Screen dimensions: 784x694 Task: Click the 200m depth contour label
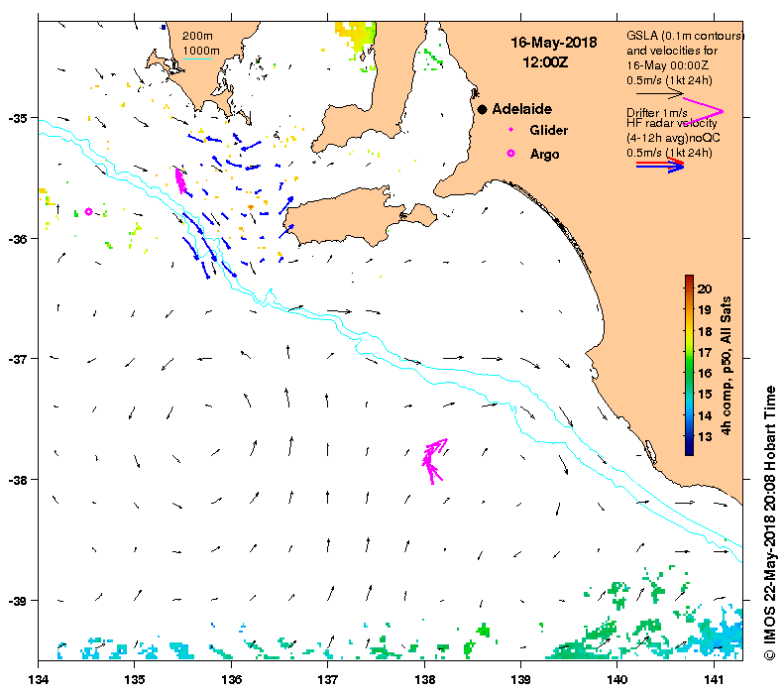197,36
